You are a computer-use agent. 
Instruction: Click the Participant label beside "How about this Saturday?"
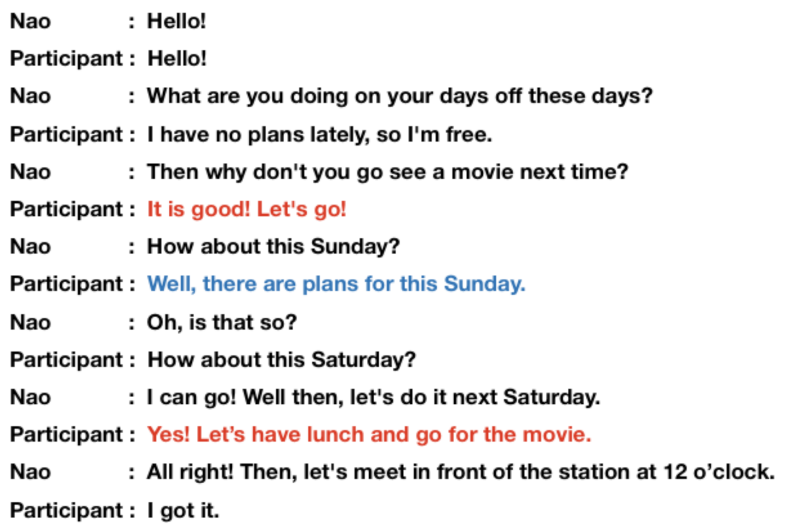pyautogui.click(x=67, y=360)
